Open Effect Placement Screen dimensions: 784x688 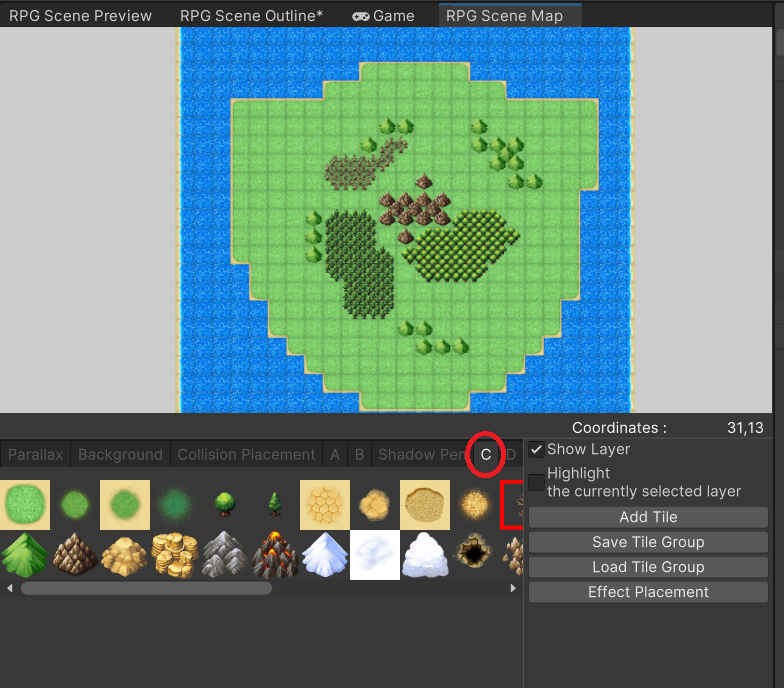point(648,592)
